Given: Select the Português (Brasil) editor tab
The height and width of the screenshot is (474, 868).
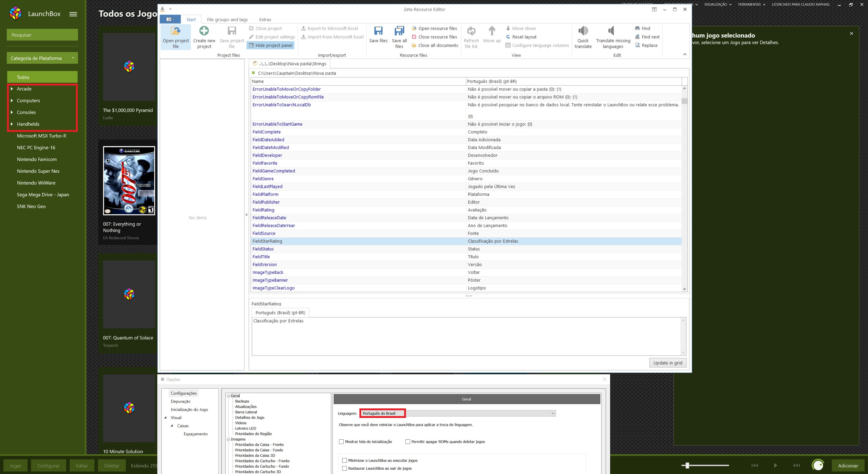Looking at the screenshot, I should pos(280,313).
